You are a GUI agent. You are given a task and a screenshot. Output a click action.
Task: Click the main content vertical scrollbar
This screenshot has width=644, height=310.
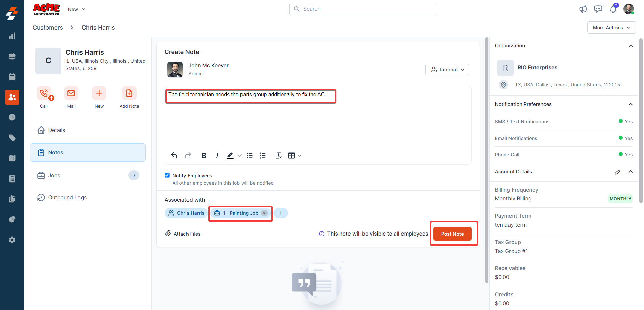(487, 160)
